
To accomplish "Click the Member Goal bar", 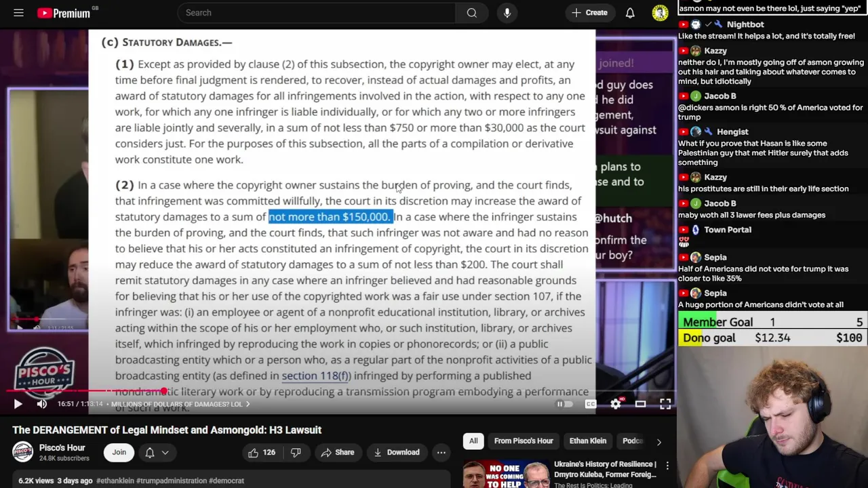I will click(x=773, y=323).
